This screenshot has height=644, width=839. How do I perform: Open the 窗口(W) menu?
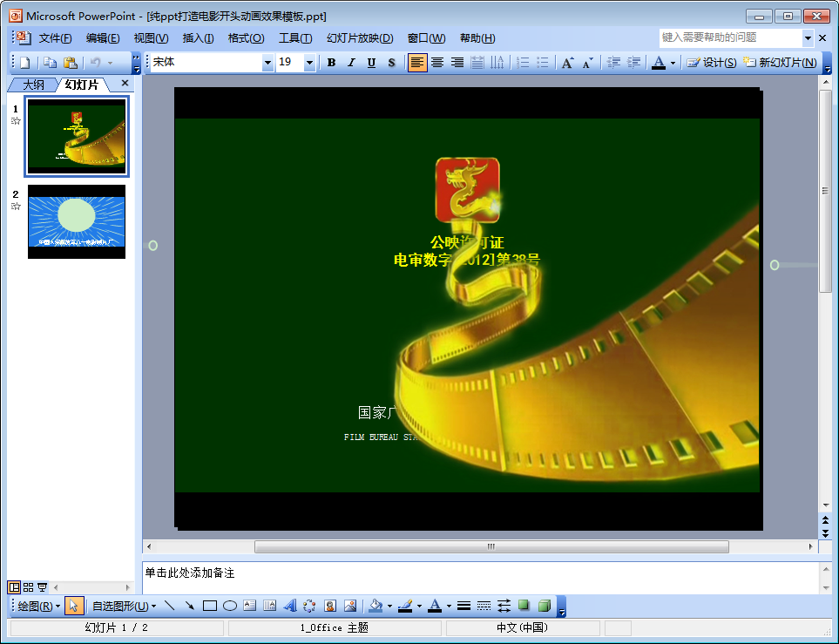[426, 38]
